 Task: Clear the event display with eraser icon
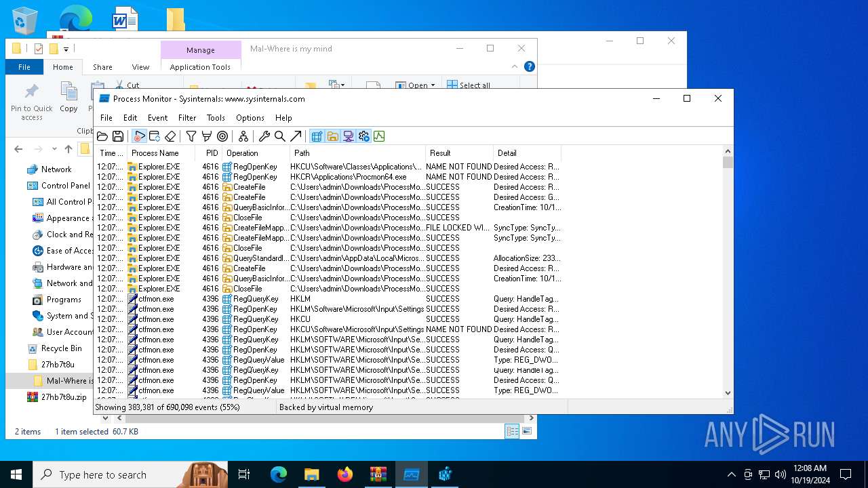170,136
